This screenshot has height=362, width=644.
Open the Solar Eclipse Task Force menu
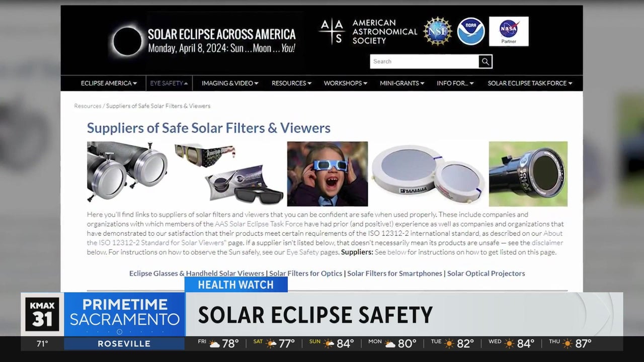click(530, 83)
